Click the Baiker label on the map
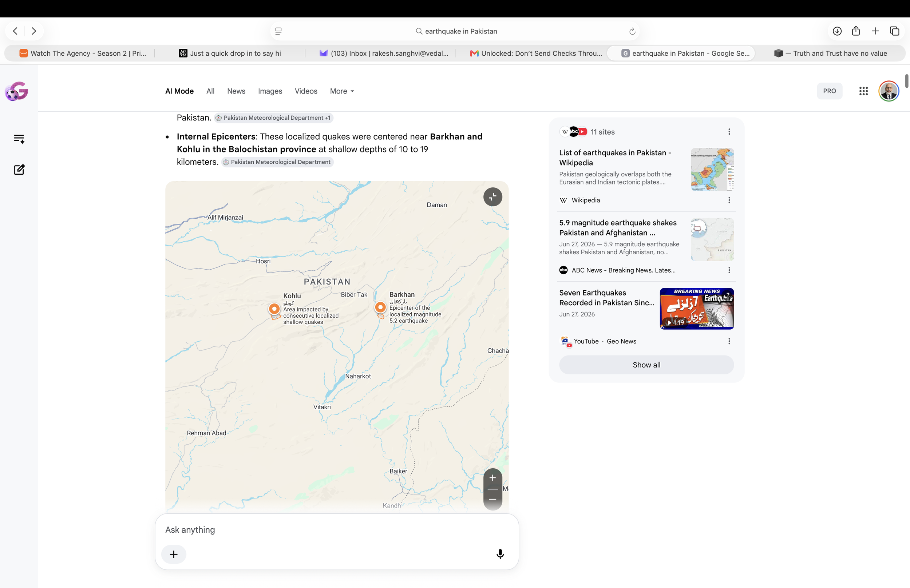 (398, 471)
